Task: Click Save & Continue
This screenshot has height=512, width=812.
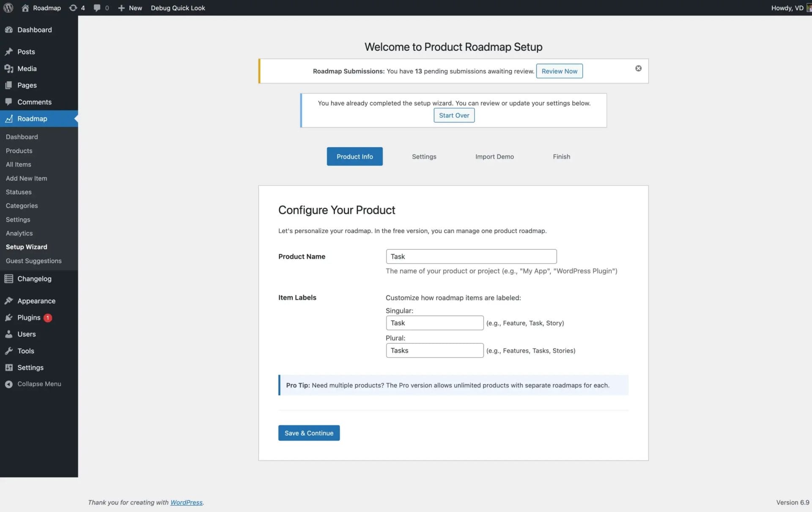Action: tap(309, 433)
